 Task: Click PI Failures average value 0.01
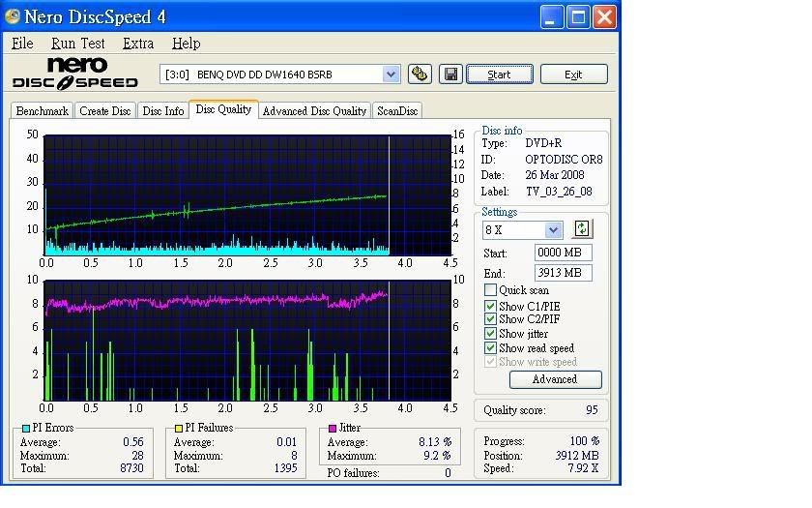click(286, 442)
